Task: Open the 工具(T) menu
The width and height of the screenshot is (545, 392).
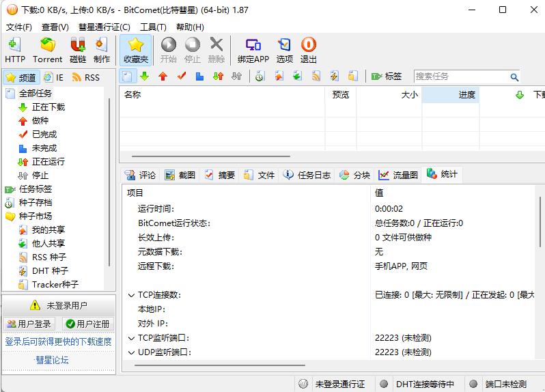Action: click(153, 27)
